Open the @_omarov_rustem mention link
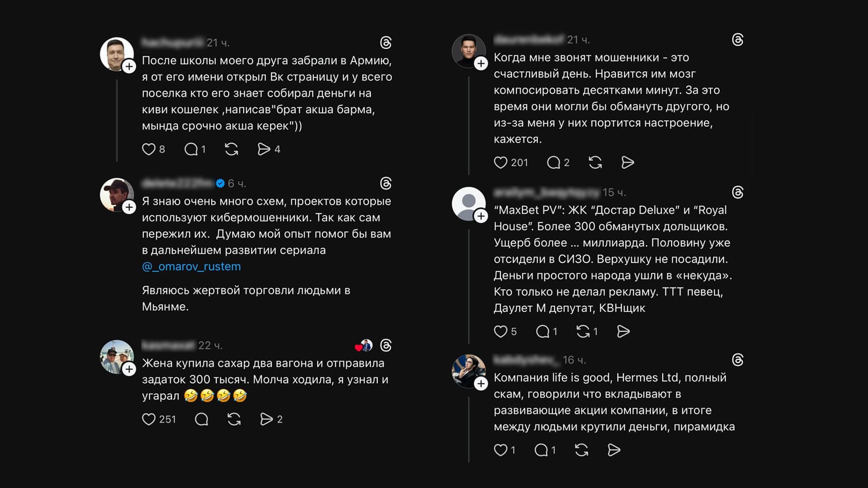This screenshot has height=488, width=868. pos(191,267)
